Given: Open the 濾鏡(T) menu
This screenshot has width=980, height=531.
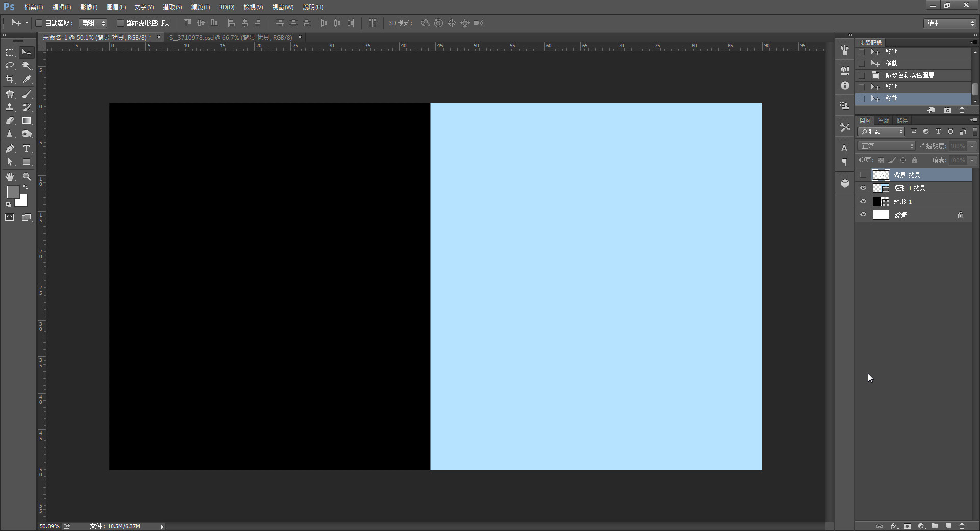Looking at the screenshot, I should point(200,7).
